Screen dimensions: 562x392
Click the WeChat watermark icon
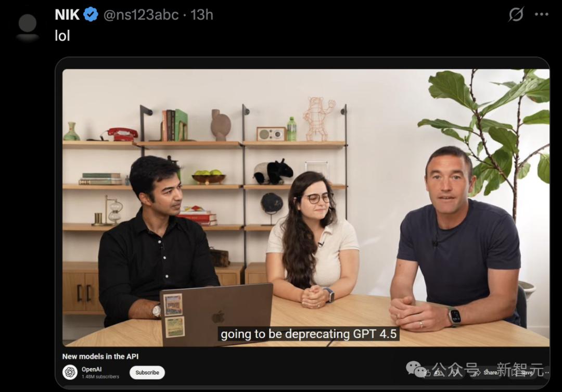[x=416, y=370]
